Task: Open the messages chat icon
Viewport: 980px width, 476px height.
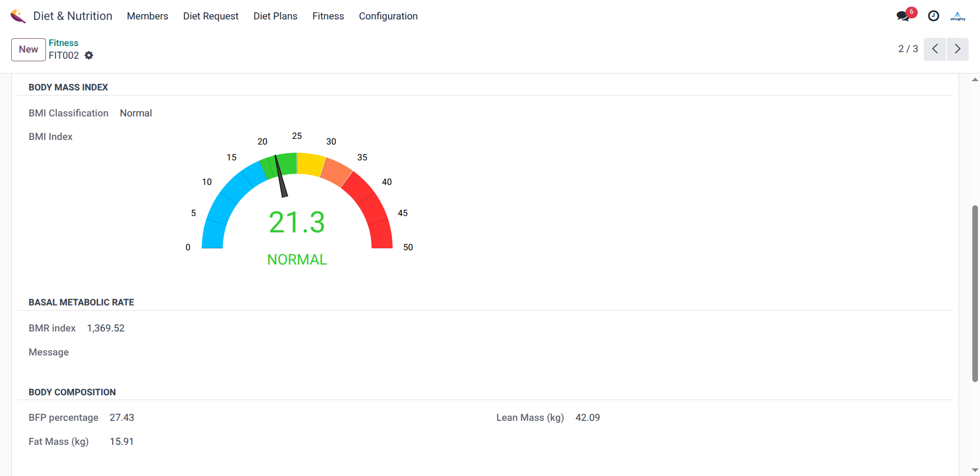Action: tap(902, 16)
